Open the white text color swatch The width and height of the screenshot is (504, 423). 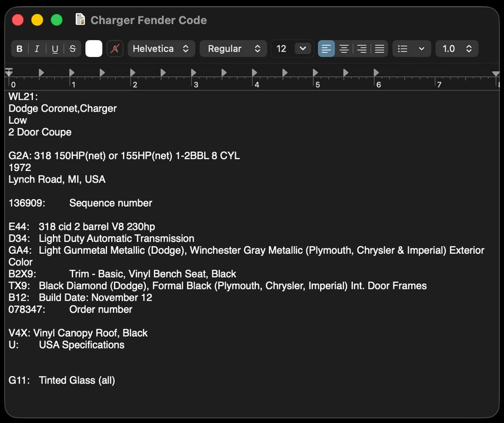point(94,49)
